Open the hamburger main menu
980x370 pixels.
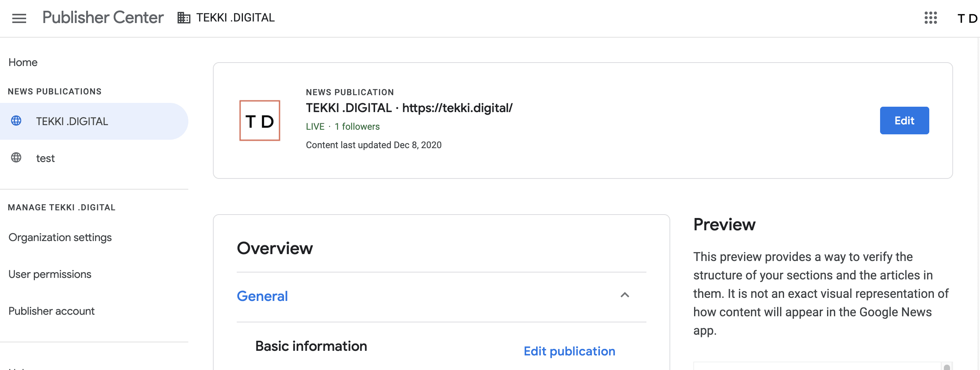(19, 18)
